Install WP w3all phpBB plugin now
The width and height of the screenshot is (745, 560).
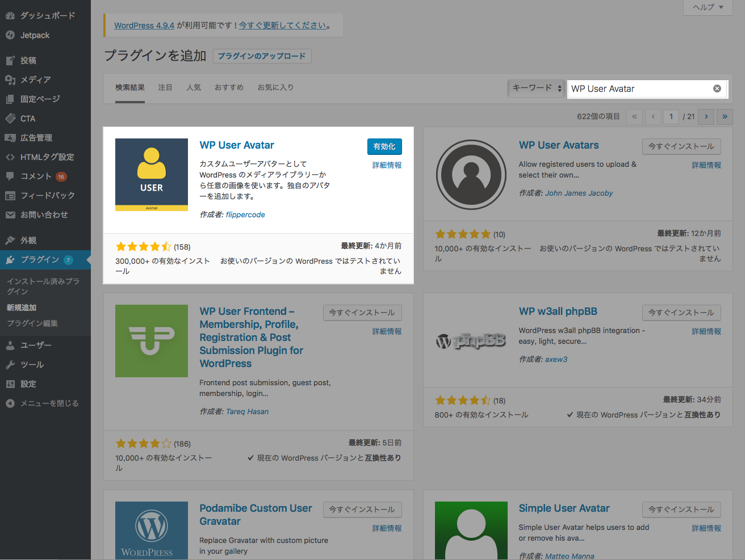[681, 313]
